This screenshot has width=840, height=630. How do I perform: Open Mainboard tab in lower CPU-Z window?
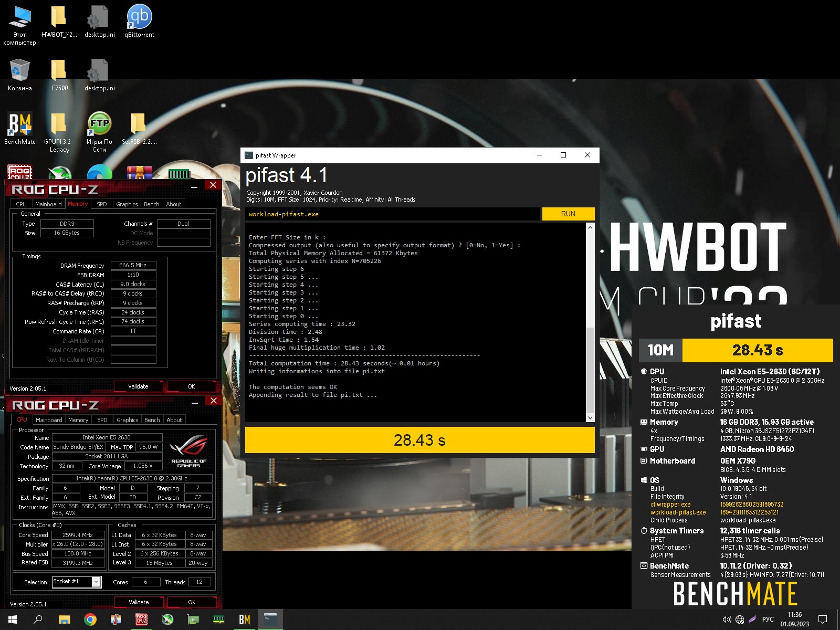[49, 420]
